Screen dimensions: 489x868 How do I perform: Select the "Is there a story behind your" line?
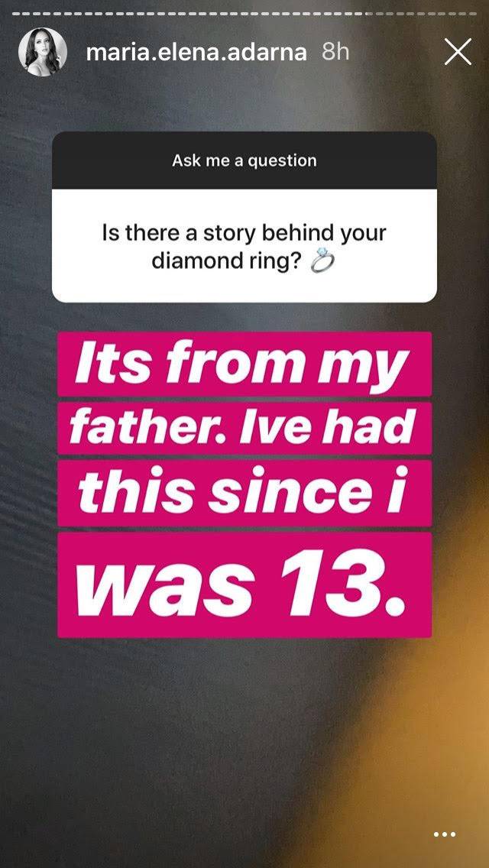click(x=244, y=233)
